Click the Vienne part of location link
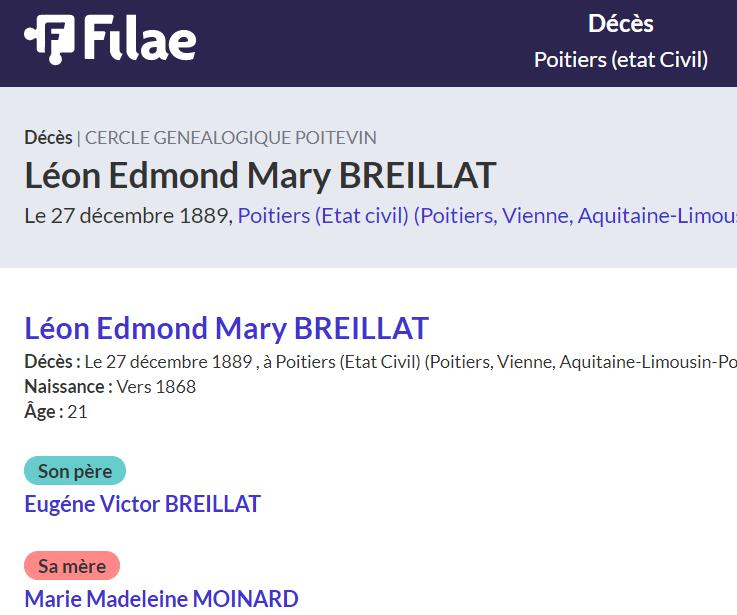The height and width of the screenshot is (615, 737). [537, 216]
